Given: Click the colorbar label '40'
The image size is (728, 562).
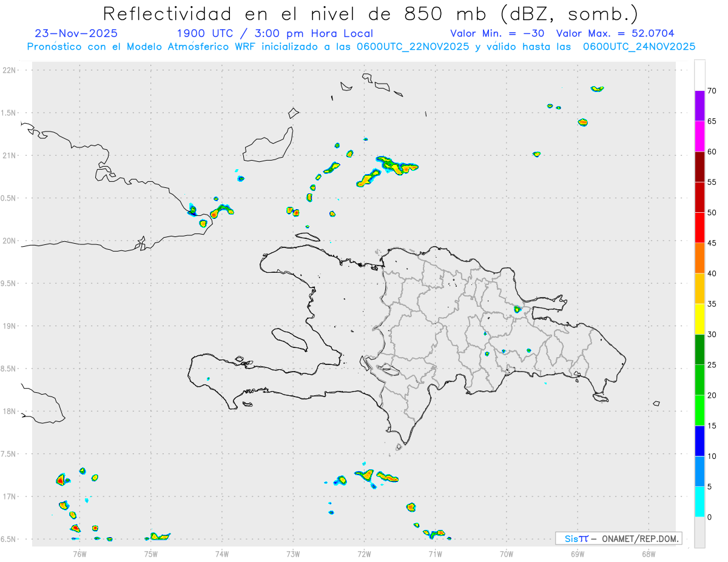Looking at the screenshot, I should point(712,273).
